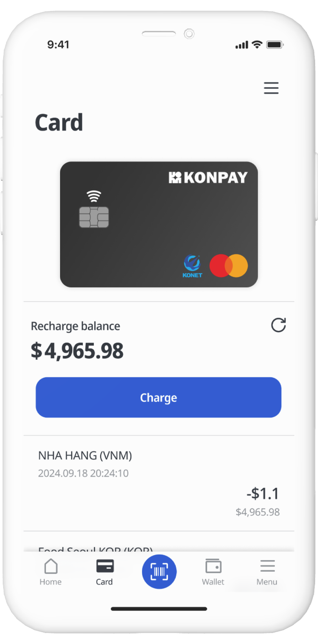The height and width of the screenshot is (644, 318).
Task: Tap the Wi-Fi status icon
Action: (257, 45)
